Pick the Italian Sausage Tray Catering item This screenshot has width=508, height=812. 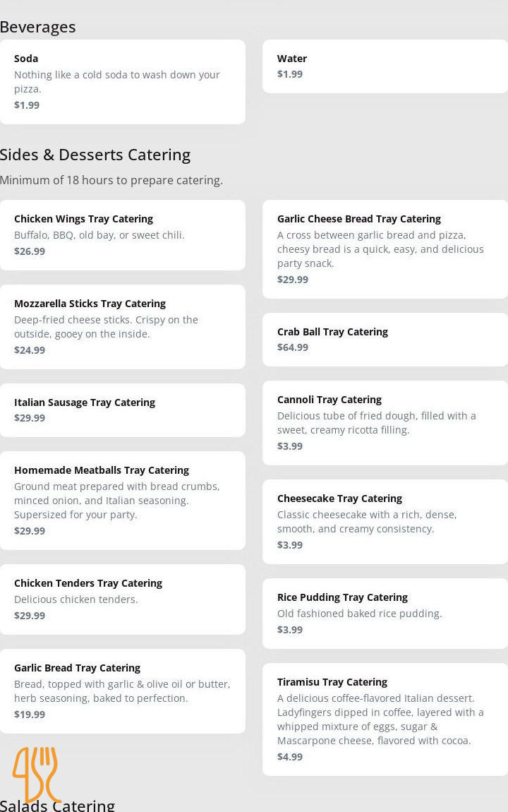123,410
